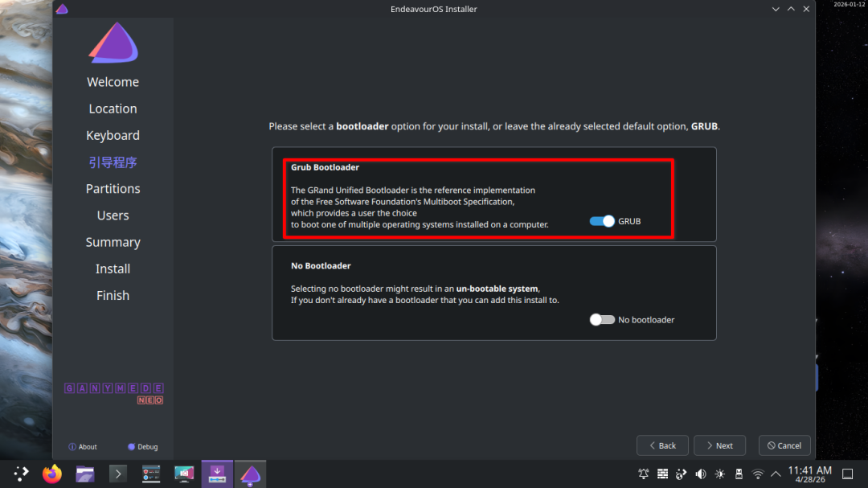Maximize the installer window

pyautogui.click(x=791, y=9)
